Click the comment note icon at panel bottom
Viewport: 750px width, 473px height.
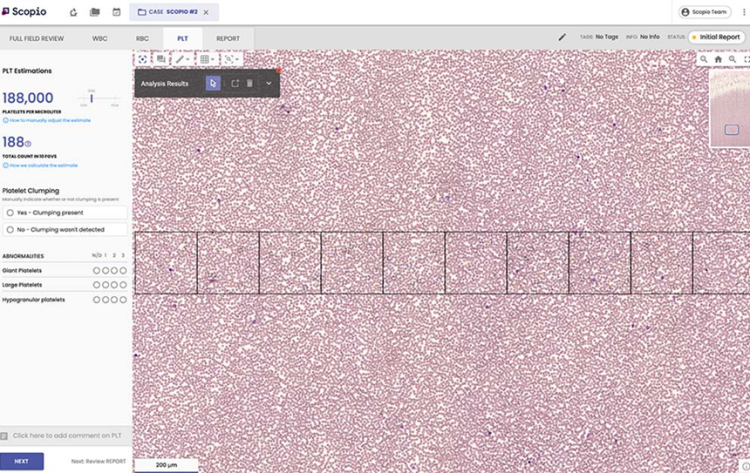point(4,436)
